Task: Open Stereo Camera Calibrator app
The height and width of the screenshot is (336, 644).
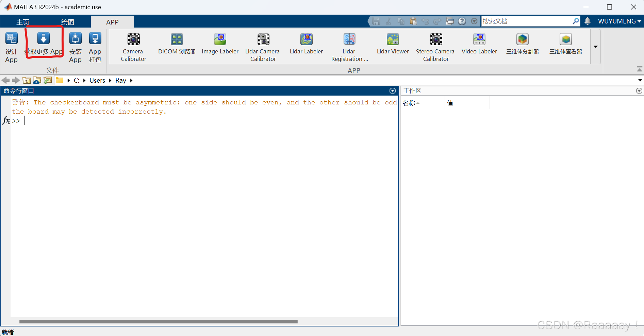Action: (x=435, y=47)
